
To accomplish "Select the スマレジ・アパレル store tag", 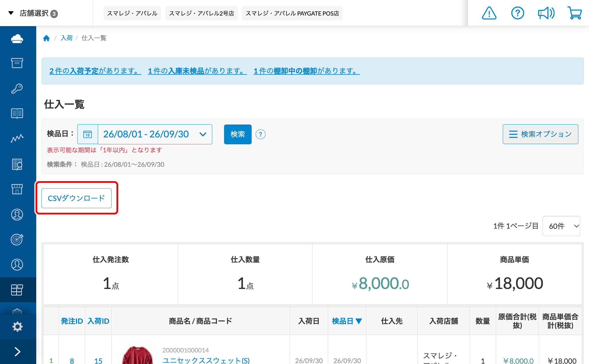I will point(132,13).
